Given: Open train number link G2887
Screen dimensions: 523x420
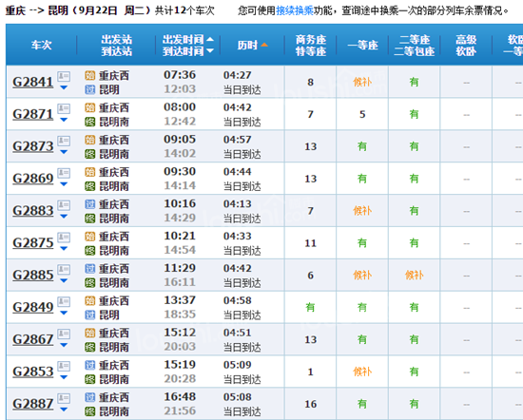Looking at the screenshot, I should [x=32, y=404].
